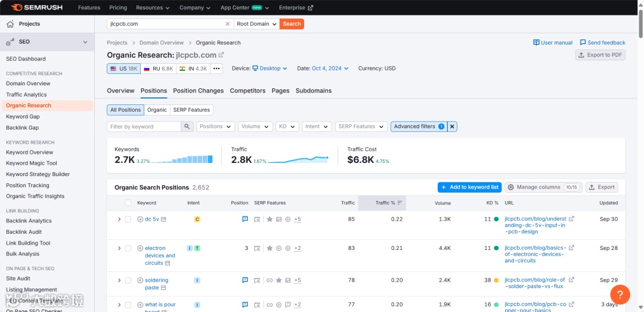
Task: Click featured snippet position icon for dc 5v
Action: [245, 219]
